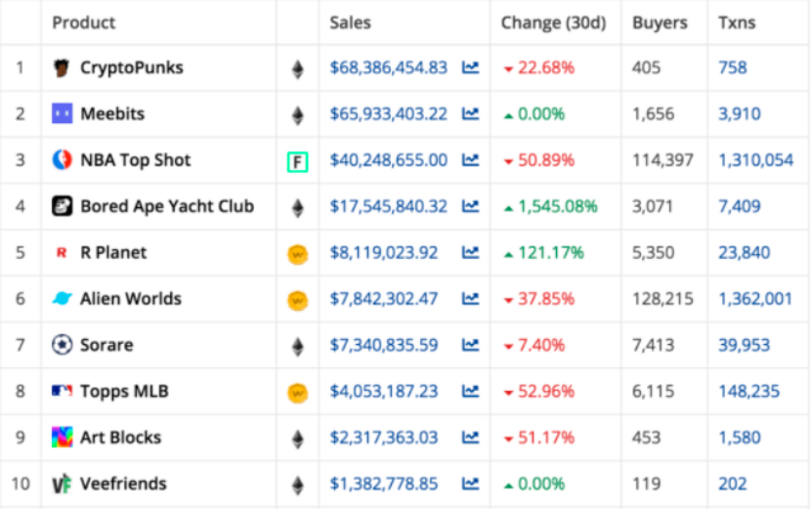Open the Art Blocks sales chart icon
812x509 pixels.
pos(470,438)
